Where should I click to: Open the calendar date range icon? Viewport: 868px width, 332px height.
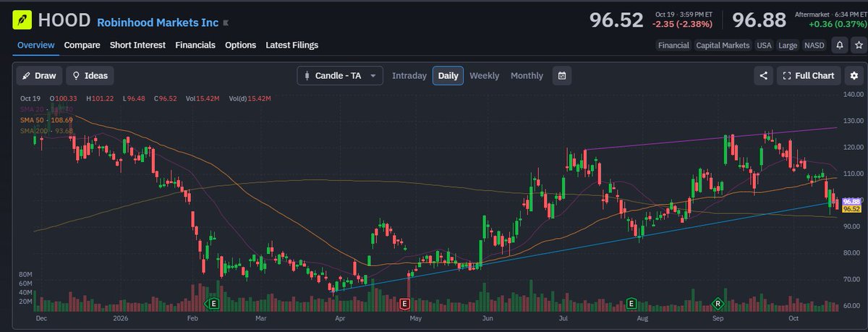(x=562, y=75)
